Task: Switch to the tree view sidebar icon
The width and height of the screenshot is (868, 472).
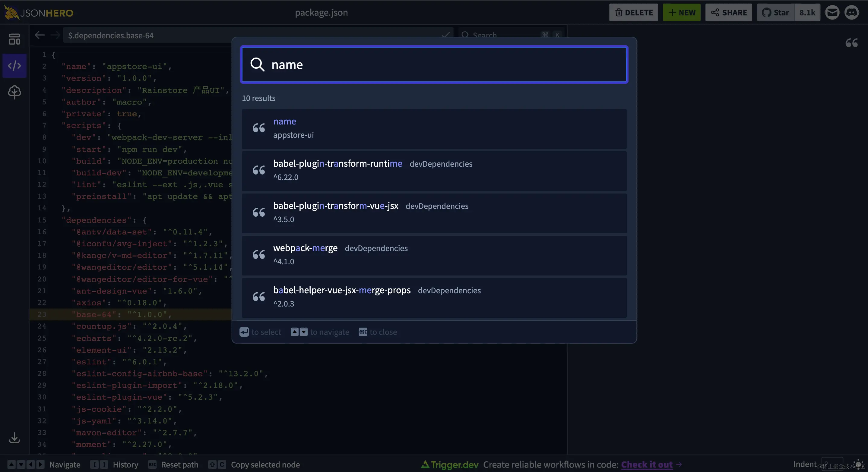Action: [14, 92]
